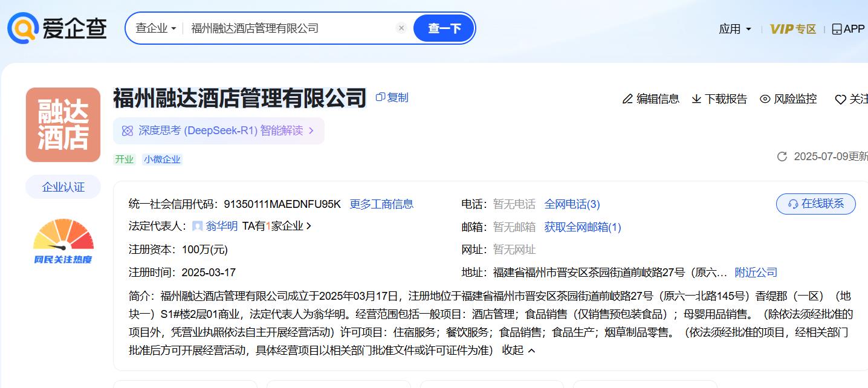The height and width of the screenshot is (388, 868).
Task: Open 附近公司 nearby companies link
Action: [x=756, y=273]
